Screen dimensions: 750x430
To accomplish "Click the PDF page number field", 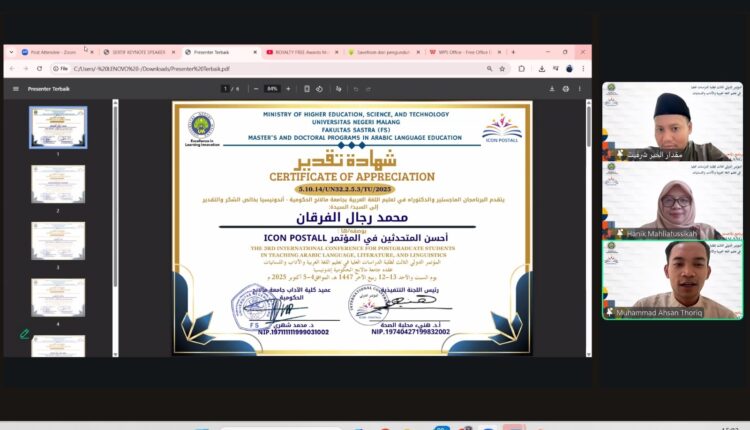I will click(223, 89).
